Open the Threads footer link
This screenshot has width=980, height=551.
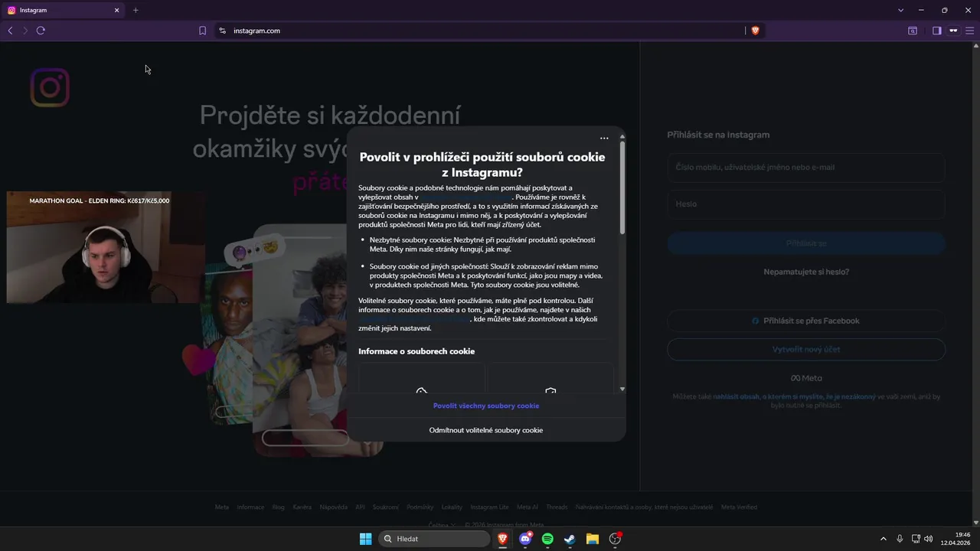coord(557,507)
